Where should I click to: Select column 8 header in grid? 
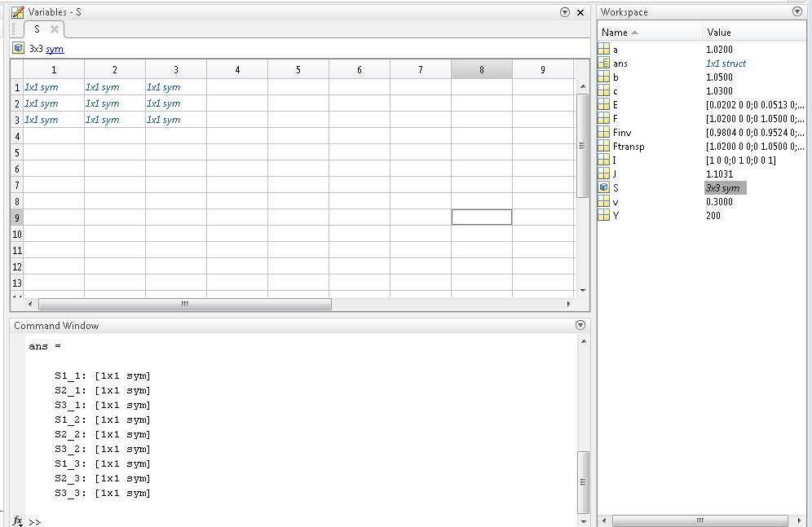pos(481,70)
